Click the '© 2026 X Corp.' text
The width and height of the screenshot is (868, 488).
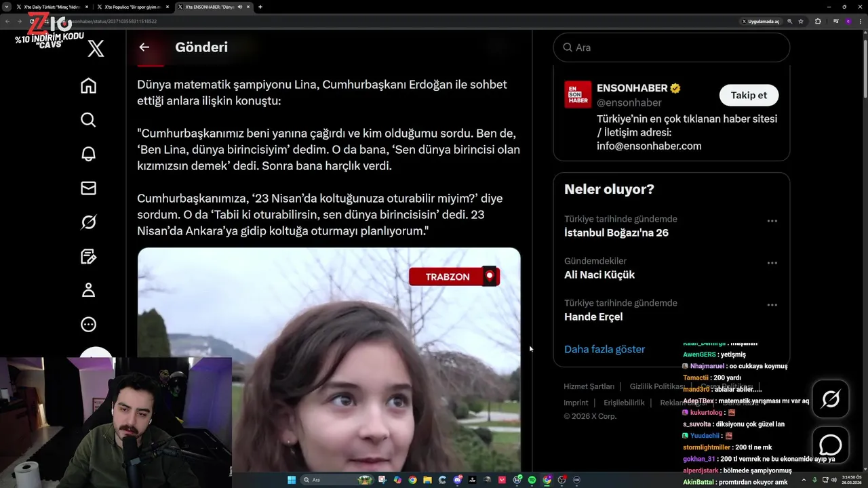click(x=590, y=416)
